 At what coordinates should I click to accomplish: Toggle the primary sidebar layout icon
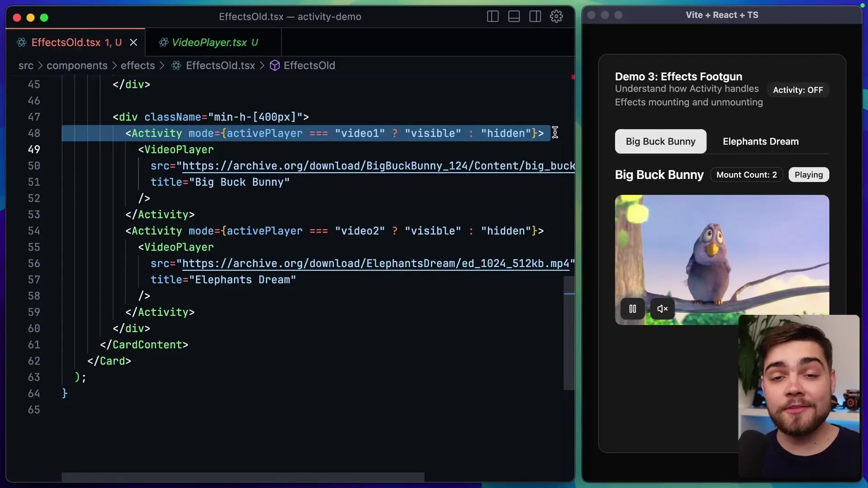493,17
